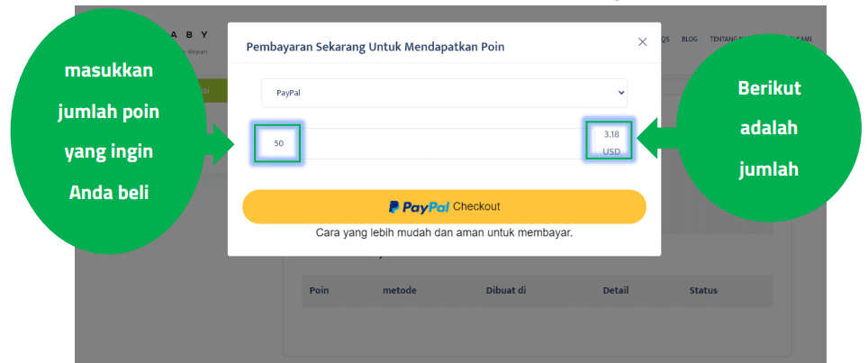
Task: Click the 'masukkan jumlah poin' green bubble
Action: click(107, 131)
